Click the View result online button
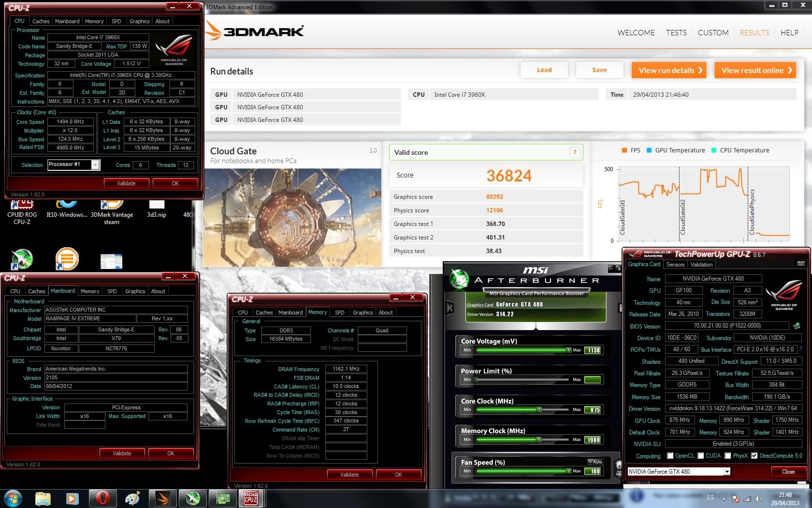 click(x=755, y=70)
